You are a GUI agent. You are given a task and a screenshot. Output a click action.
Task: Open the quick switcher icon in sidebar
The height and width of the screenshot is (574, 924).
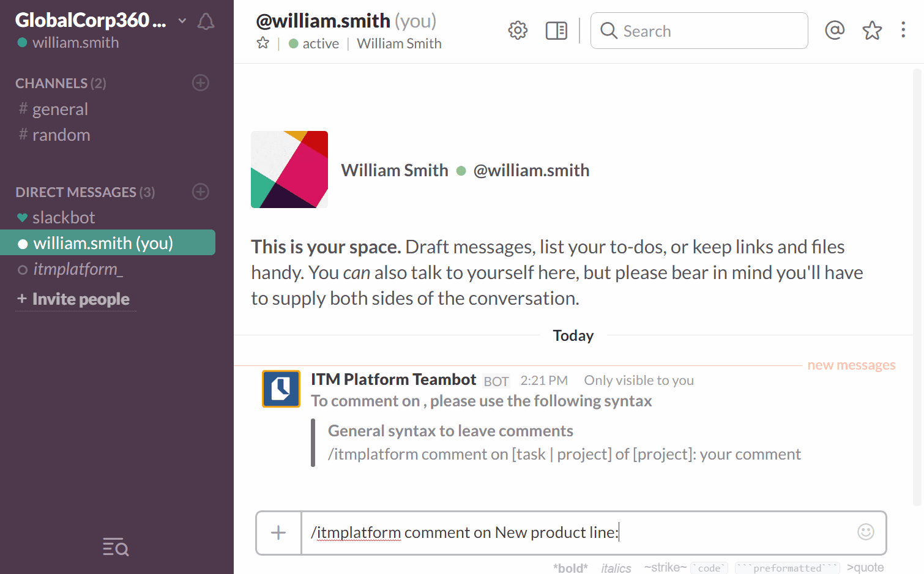pos(116,546)
